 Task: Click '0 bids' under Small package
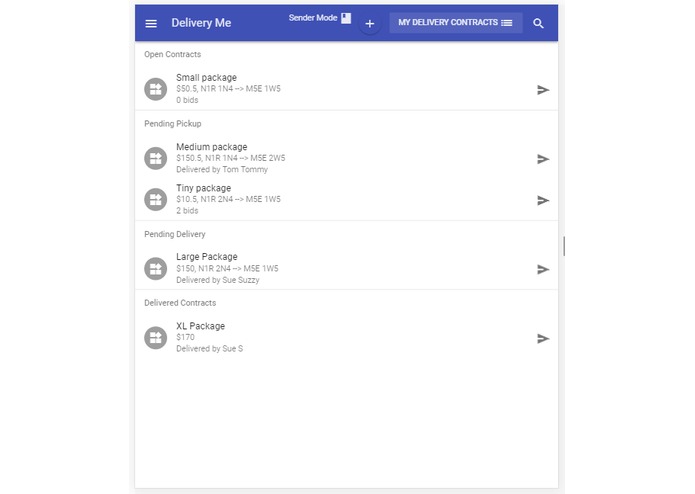[x=187, y=100]
